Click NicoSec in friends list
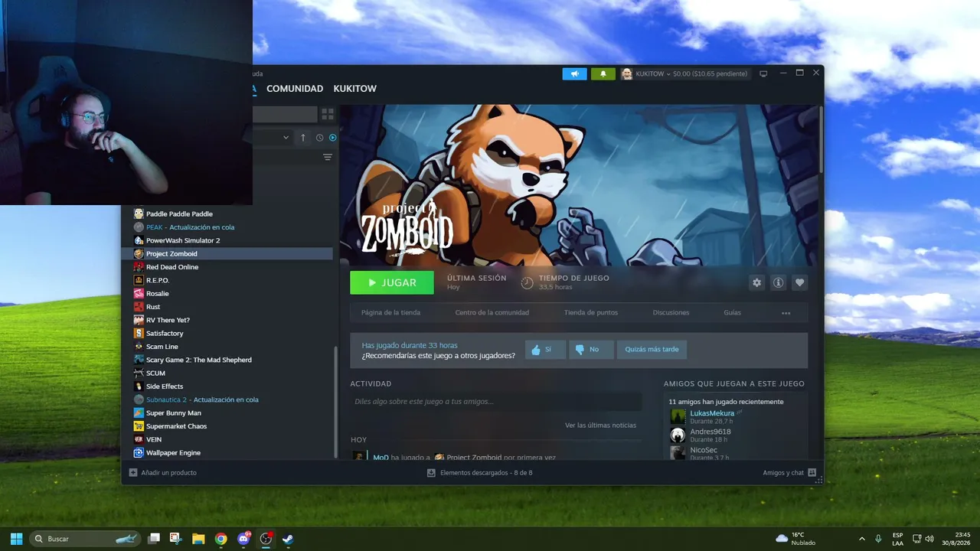Image resolution: width=980 pixels, height=551 pixels. click(704, 450)
